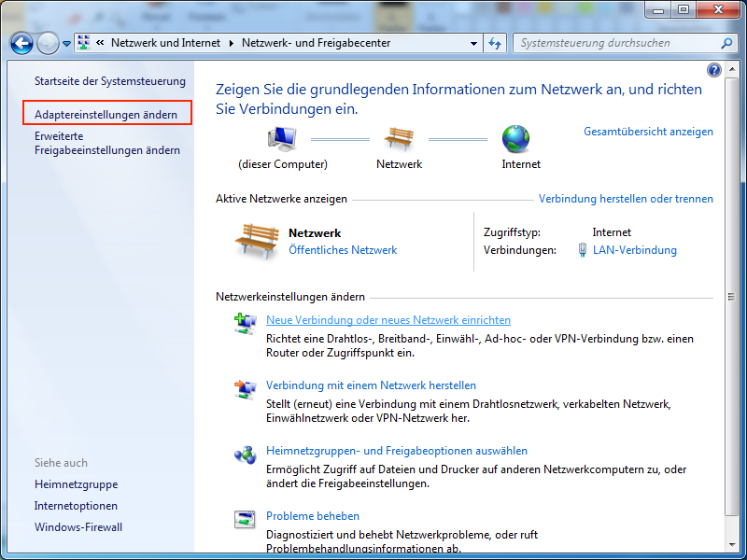The height and width of the screenshot is (560, 747).
Task: Click 'Neue Verbindung oder neues Netzwerk einrichten'
Action: point(388,320)
